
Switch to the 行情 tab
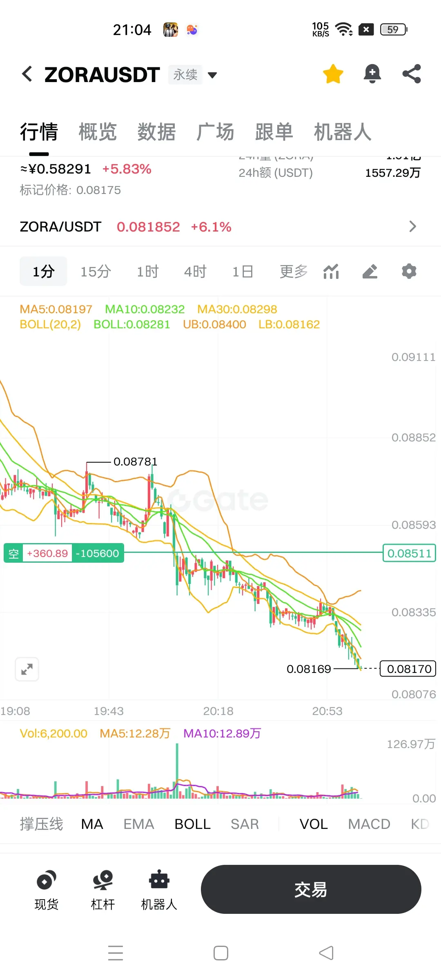click(x=39, y=132)
